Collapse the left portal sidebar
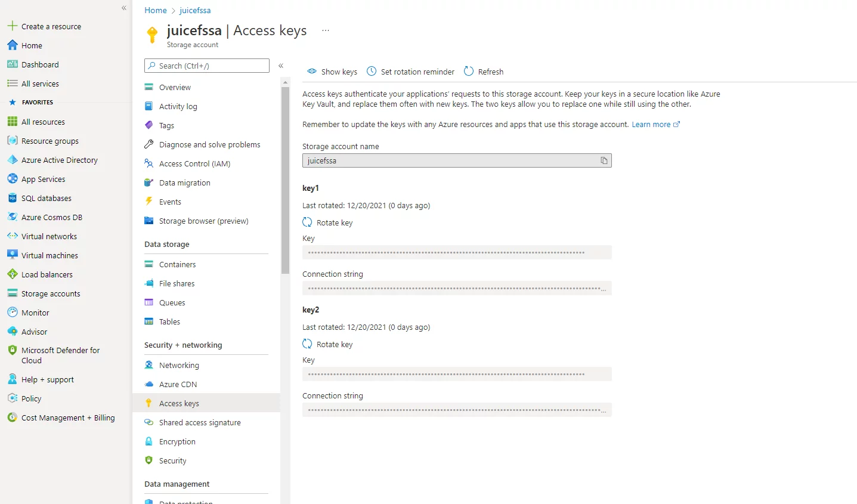The image size is (857, 504). point(124,8)
